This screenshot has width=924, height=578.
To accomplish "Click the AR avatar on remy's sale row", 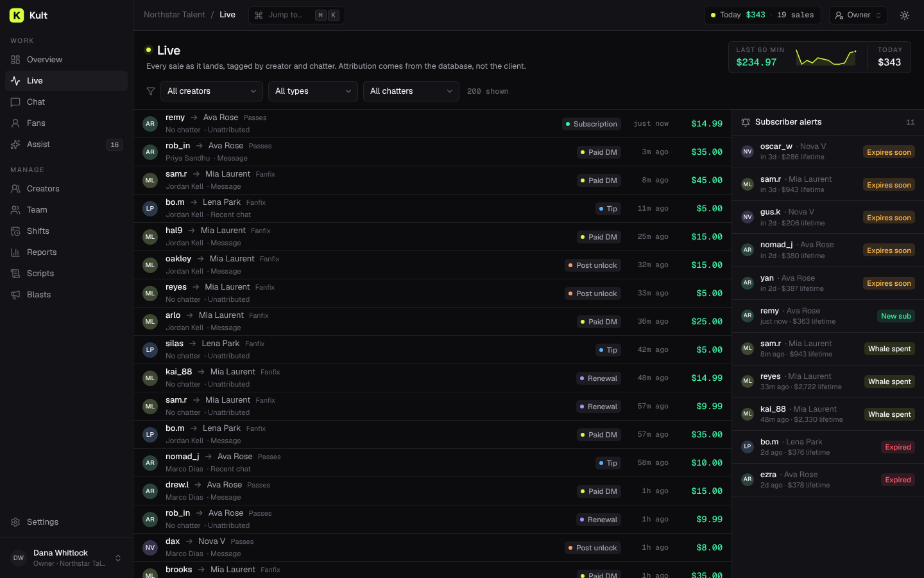I will (150, 124).
